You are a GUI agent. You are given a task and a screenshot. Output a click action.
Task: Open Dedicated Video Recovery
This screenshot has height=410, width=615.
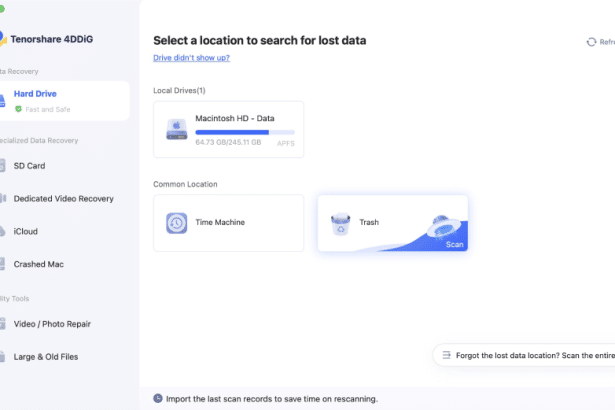(x=65, y=199)
